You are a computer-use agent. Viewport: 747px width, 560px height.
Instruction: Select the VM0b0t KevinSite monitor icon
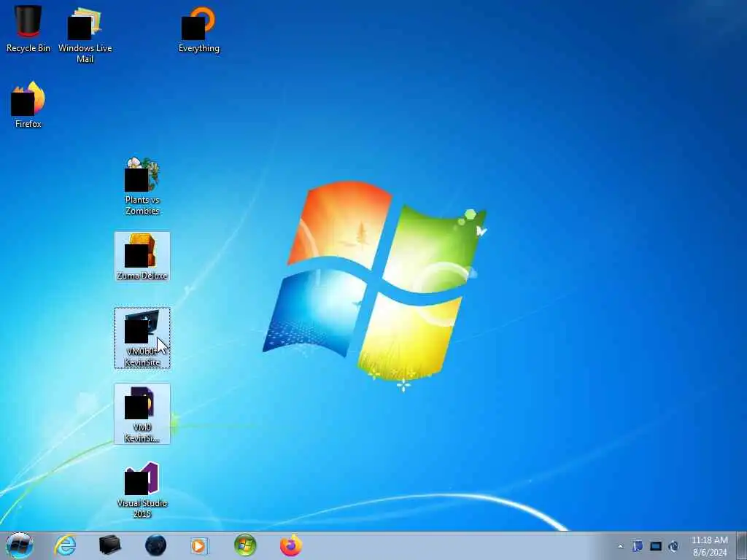pos(142,338)
